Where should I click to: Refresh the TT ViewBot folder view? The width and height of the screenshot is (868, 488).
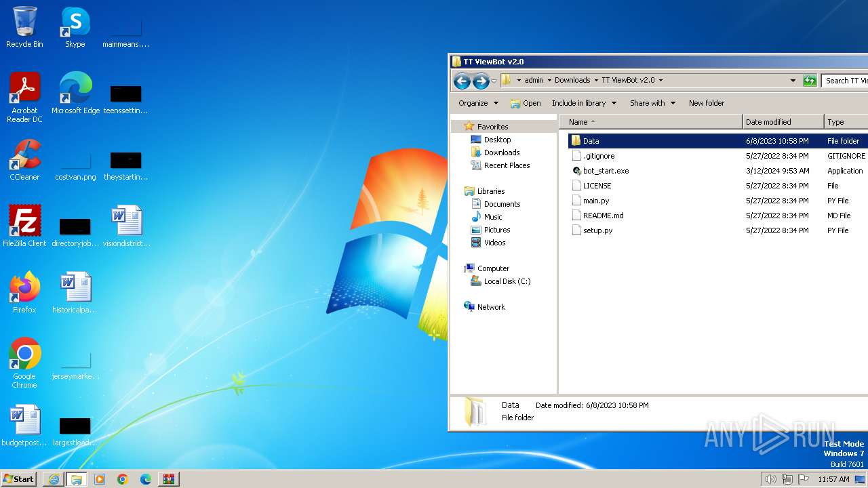(x=810, y=81)
